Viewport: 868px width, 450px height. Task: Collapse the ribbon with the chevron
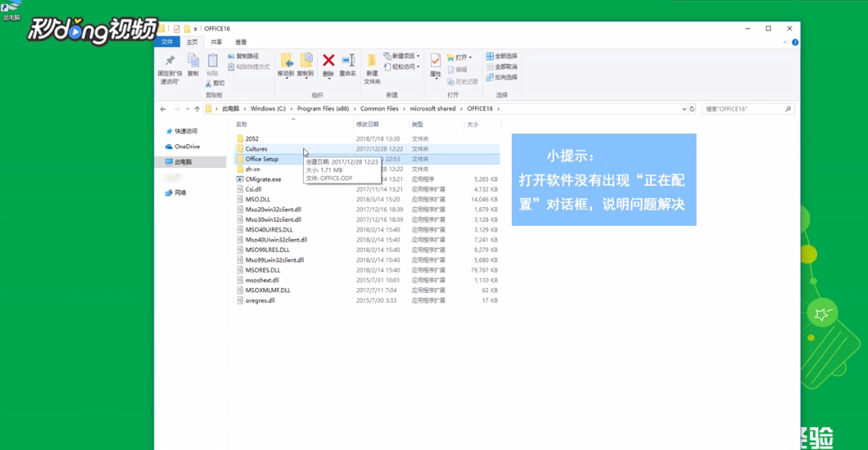click(785, 43)
